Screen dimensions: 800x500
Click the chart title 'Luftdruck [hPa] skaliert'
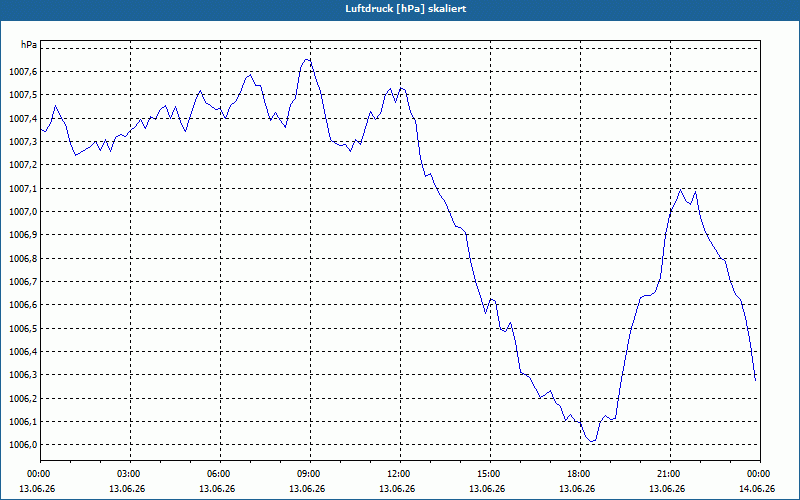(406, 9)
